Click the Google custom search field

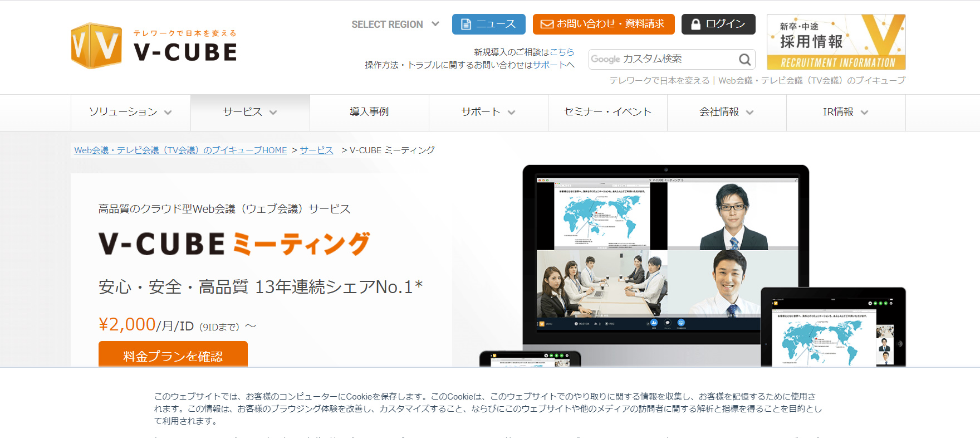663,59
